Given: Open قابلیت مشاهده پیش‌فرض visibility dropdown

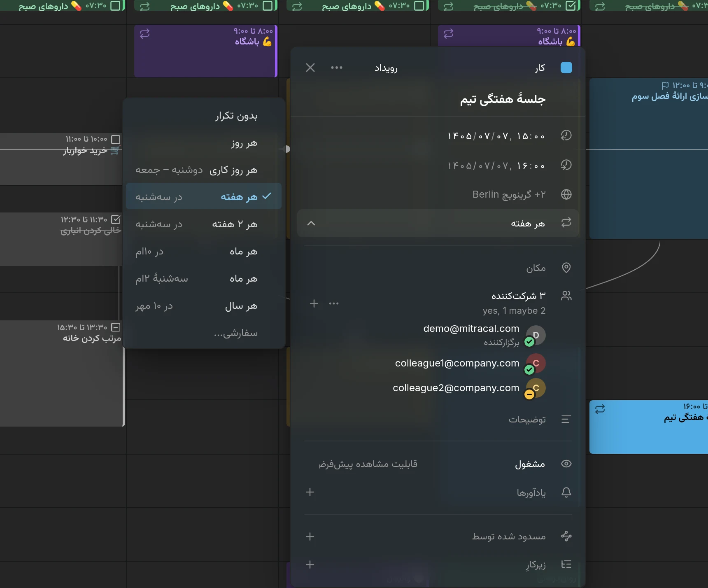Looking at the screenshot, I should point(368,464).
